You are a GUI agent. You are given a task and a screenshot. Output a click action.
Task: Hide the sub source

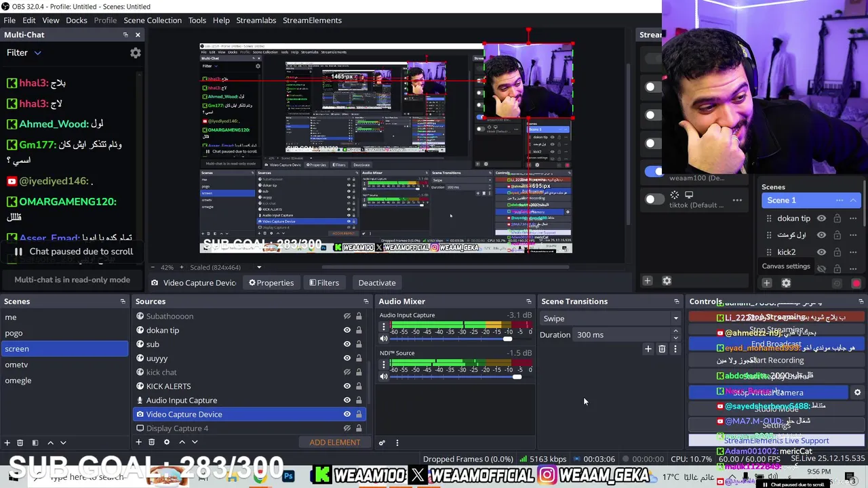[x=347, y=344]
